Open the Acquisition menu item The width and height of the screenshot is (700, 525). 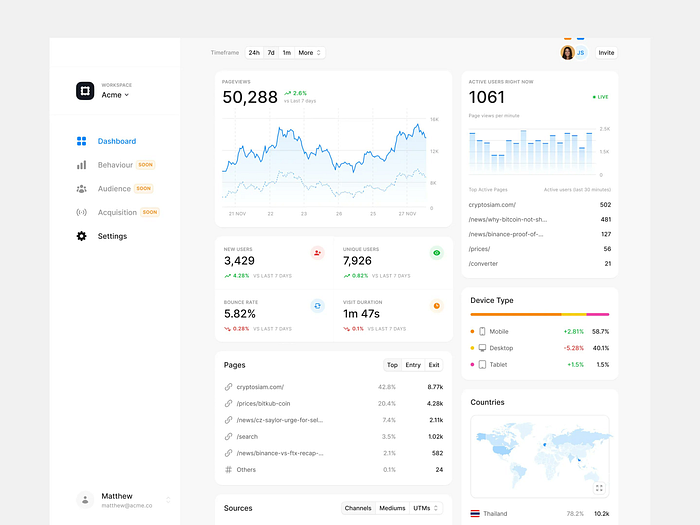[x=117, y=212]
